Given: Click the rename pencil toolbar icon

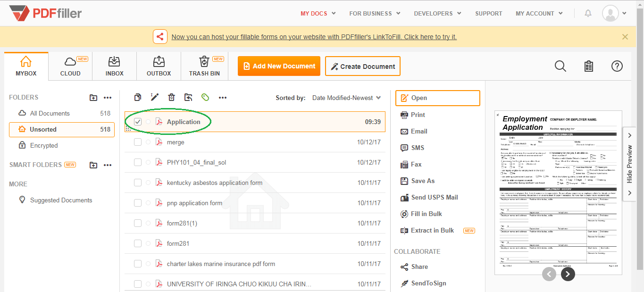Looking at the screenshot, I should (x=154, y=97).
